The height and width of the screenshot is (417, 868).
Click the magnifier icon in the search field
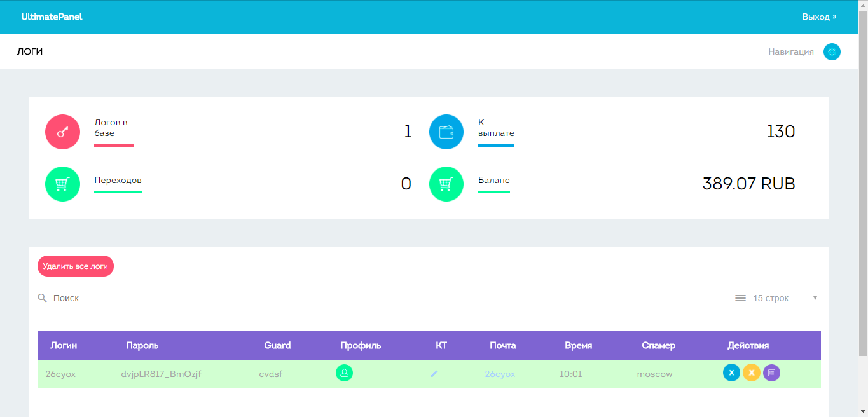point(43,297)
